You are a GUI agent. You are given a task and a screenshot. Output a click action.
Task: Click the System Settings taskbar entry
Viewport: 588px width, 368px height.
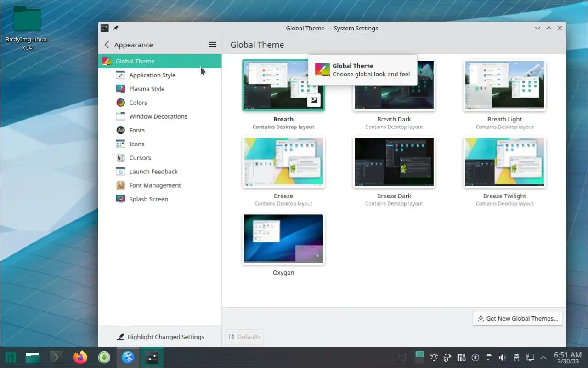click(x=152, y=357)
